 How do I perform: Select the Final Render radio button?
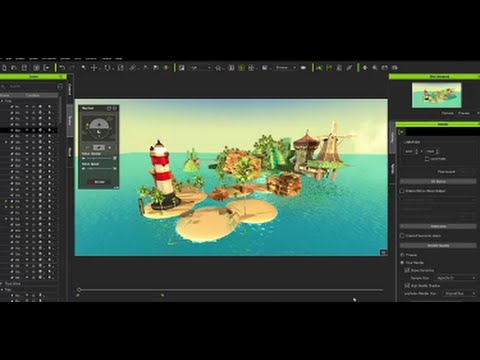click(x=402, y=263)
